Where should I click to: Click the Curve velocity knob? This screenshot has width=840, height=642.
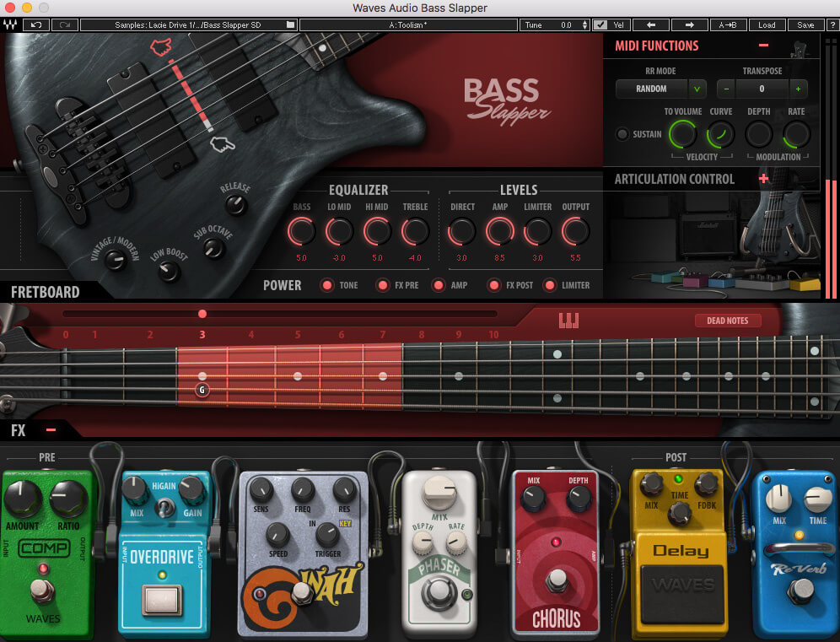click(x=720, y=134)
